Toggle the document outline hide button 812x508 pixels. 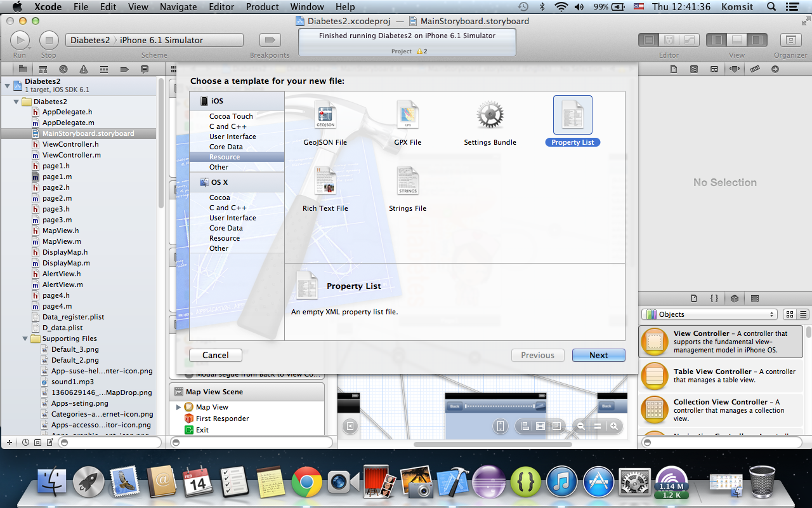point(349,425)
